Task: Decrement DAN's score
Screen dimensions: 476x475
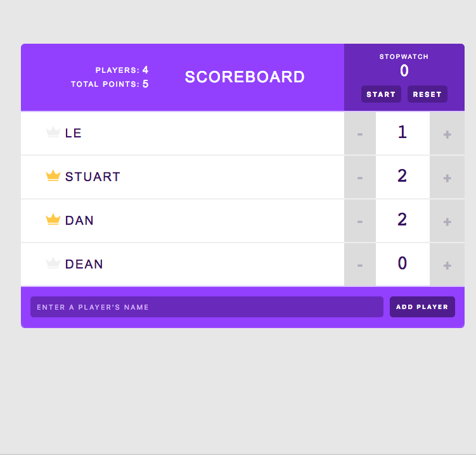Action: pyautogui.click(x=360, y=221)
